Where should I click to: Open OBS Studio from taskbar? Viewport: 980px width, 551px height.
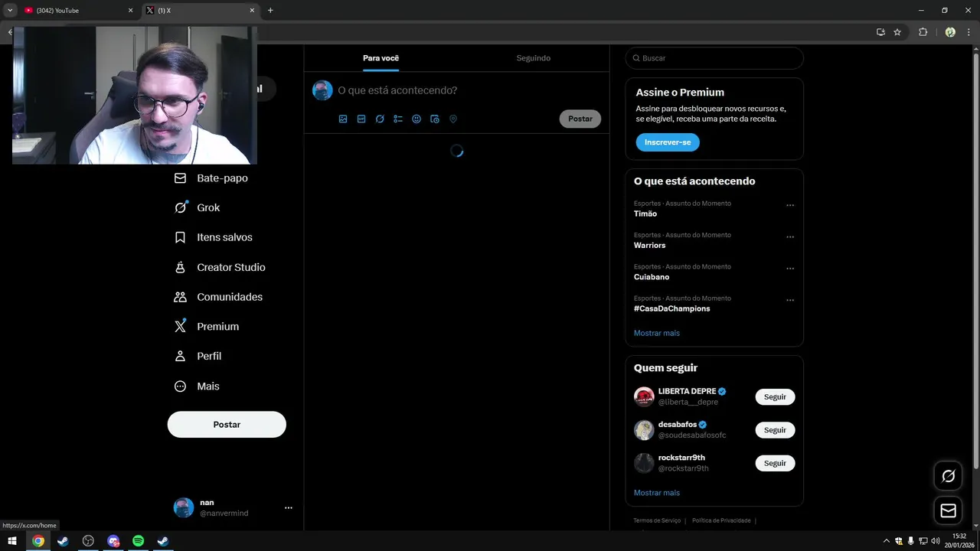point(88,541)
